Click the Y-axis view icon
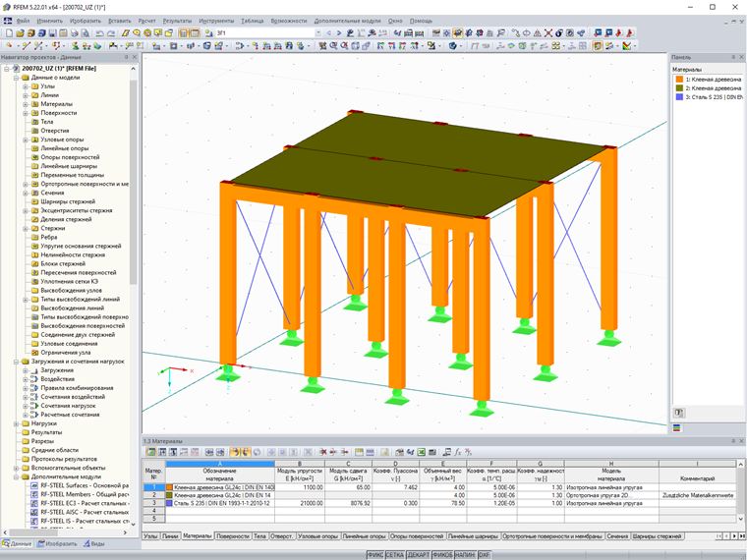This screenshot has width=747, height=560. (x=391, y=46)
